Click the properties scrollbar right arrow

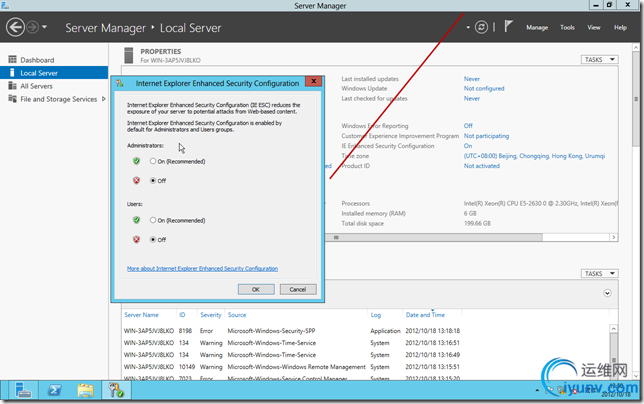point(614,237)
